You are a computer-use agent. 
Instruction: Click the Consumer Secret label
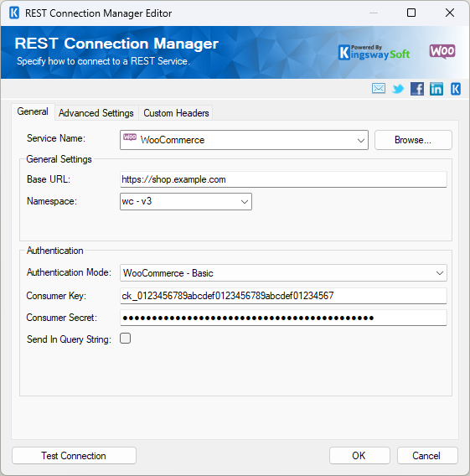[62, 318]
